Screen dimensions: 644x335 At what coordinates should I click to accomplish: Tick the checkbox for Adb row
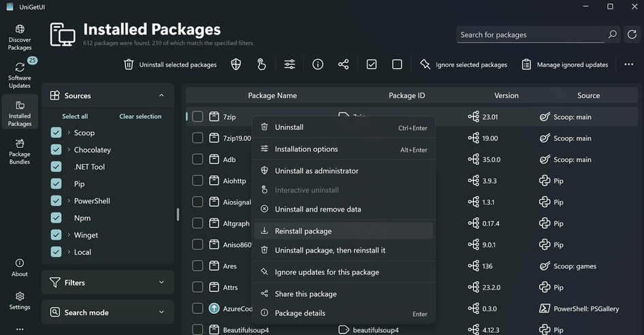(x=197, y=159)
